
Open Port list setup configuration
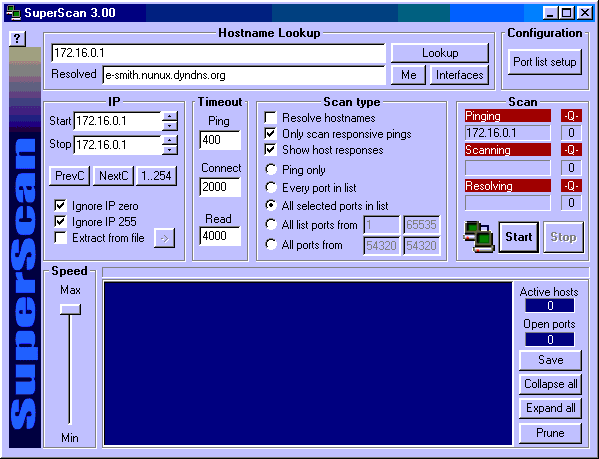tap(545, 62)
